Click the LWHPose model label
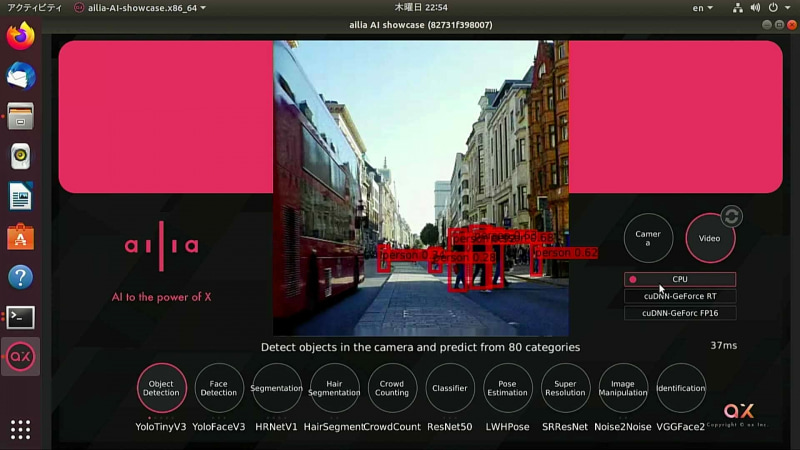The height and width of the screenshot is (450, 800). click(x=507, y=427)
